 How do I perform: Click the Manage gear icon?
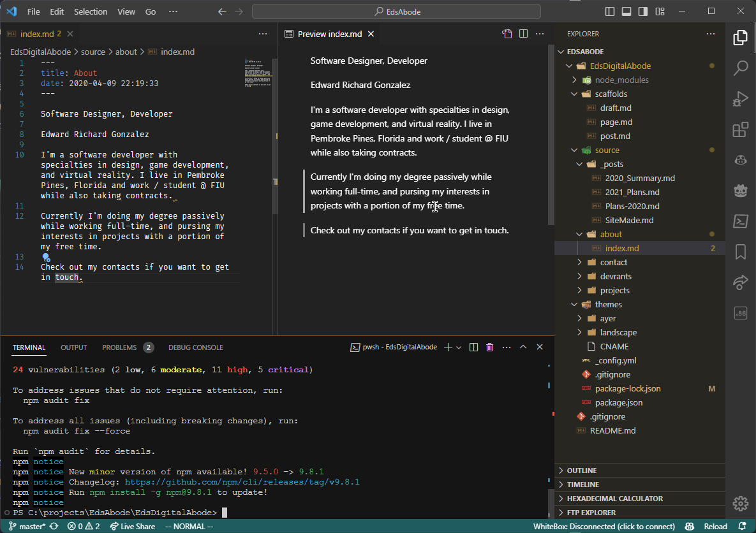point(740,503)
